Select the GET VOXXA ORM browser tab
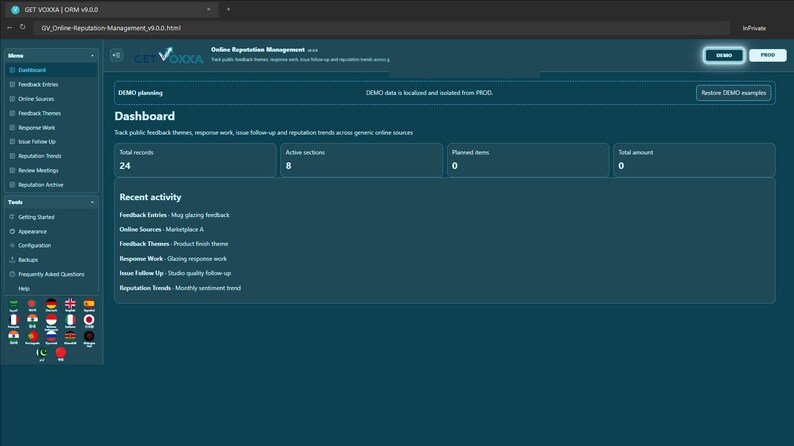Viewport: 794px width, 446px height. pos(110,9)
